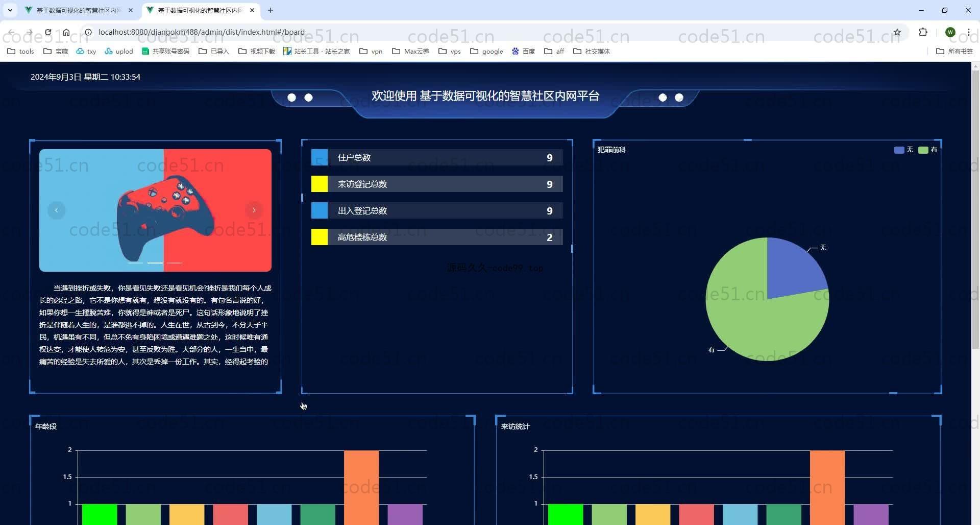Open the vpn bookmark folder
This screenshot has width=980, height=525.
(371, 51)
